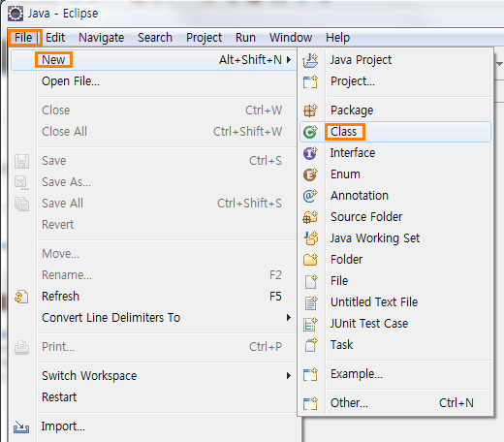Click the Import icon in File menu
504x442 pixels.
pos(21,426)
